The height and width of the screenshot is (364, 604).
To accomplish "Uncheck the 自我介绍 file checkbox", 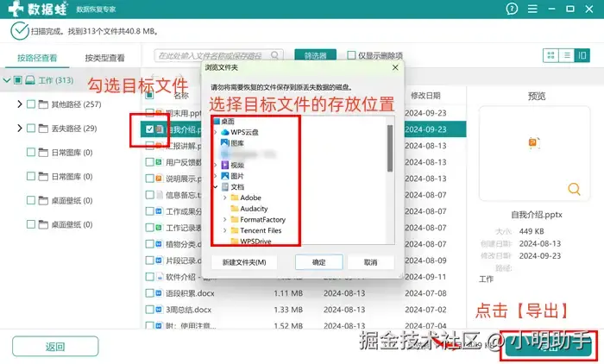I will 149,129.
